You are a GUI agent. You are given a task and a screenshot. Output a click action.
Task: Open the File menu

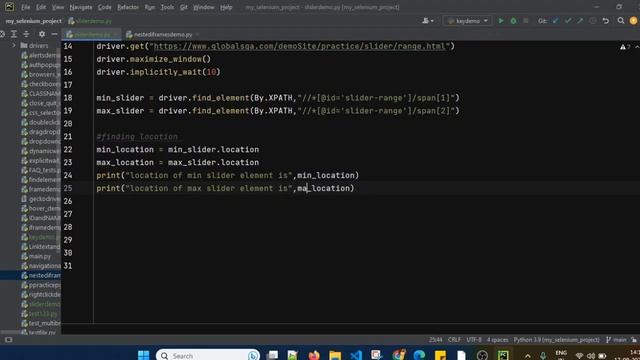[x=25, y=7]
